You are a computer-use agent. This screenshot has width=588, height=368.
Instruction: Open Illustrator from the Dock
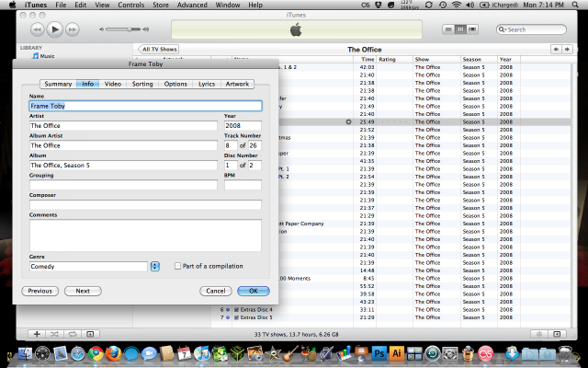[397, 353]
